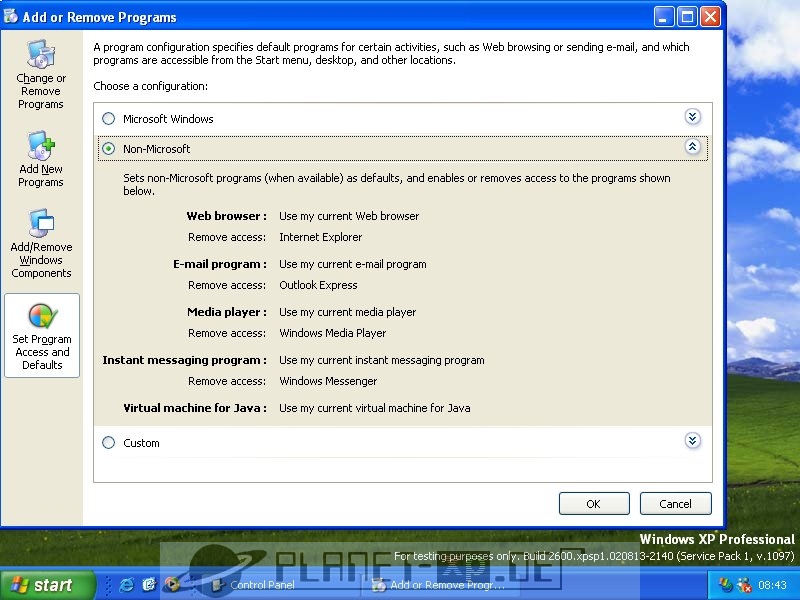Click the "Instant messaging program :" heading

(x=185, y=360)
